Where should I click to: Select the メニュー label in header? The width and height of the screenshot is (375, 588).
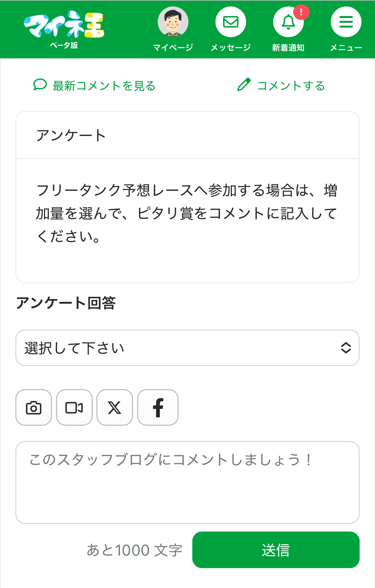[x=346, y=48]
